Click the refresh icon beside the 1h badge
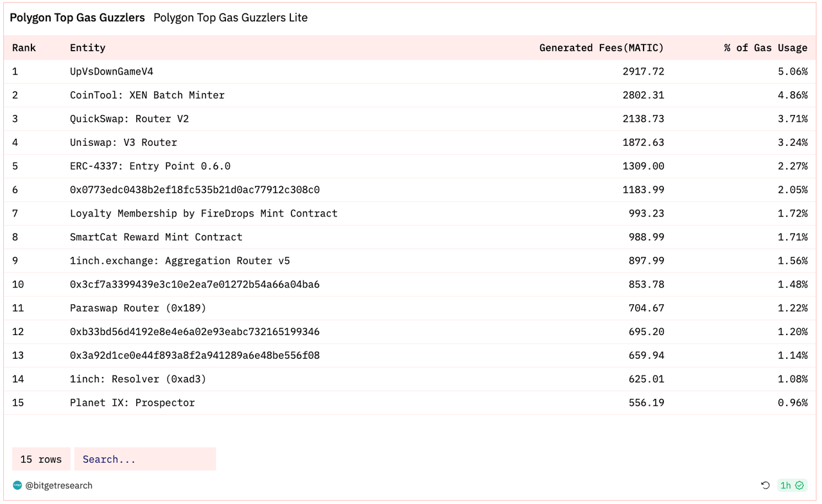Image resolution: width=822 pixels, height=504 pixels. point(765,485)
